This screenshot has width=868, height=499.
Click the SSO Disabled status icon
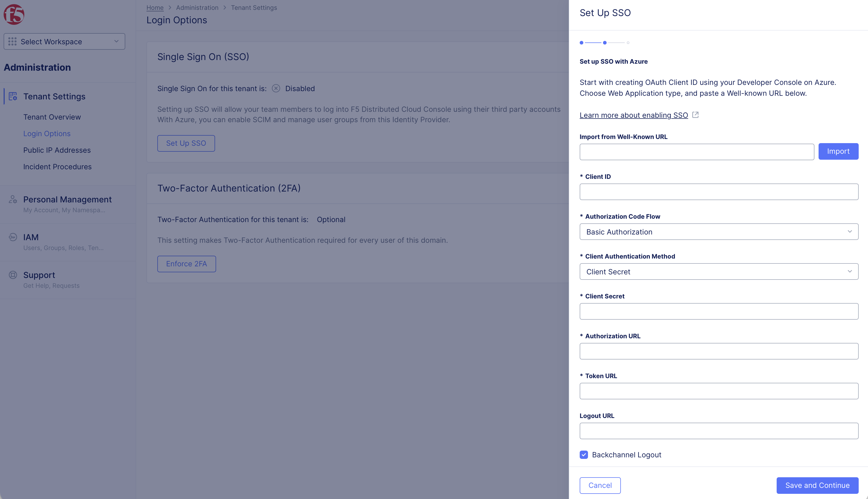click(x=276, y=89)
